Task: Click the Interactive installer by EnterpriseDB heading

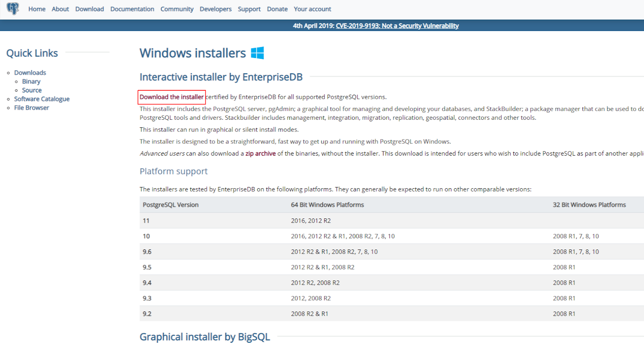Action: pyautogui.click(x=221, y=77)
